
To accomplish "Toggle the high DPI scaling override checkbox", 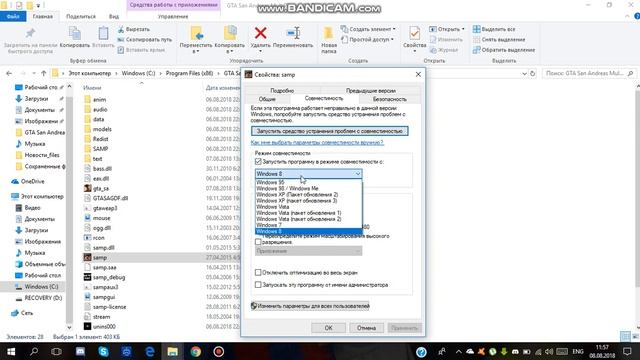I will tap(258, 242).
